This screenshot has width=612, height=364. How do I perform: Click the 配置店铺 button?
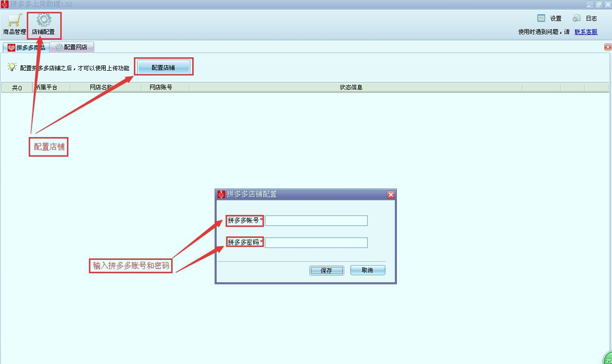(164, 67)
